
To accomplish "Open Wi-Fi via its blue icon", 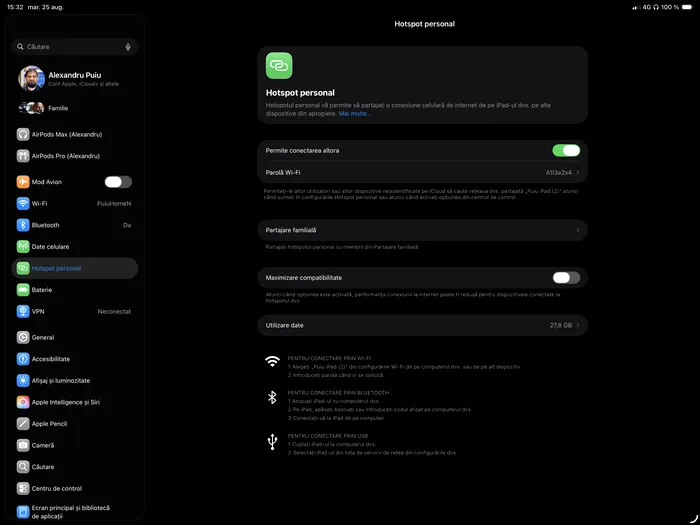I will 23,204.
